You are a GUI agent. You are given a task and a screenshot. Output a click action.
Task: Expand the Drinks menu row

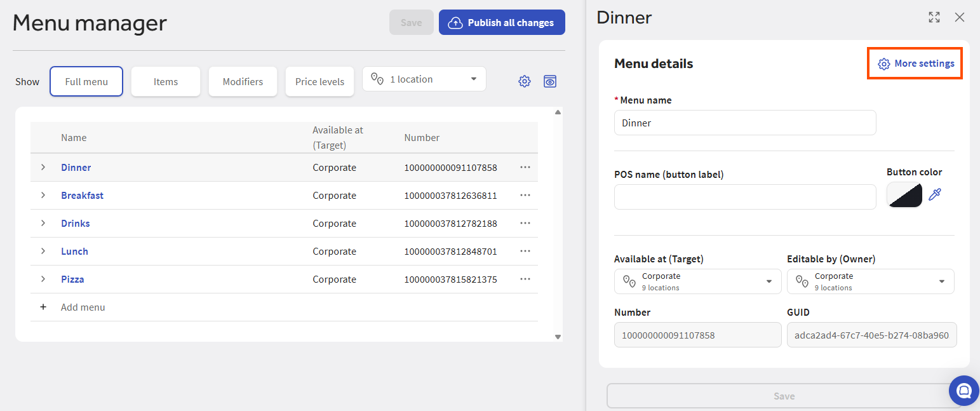(x=43, y=223)
